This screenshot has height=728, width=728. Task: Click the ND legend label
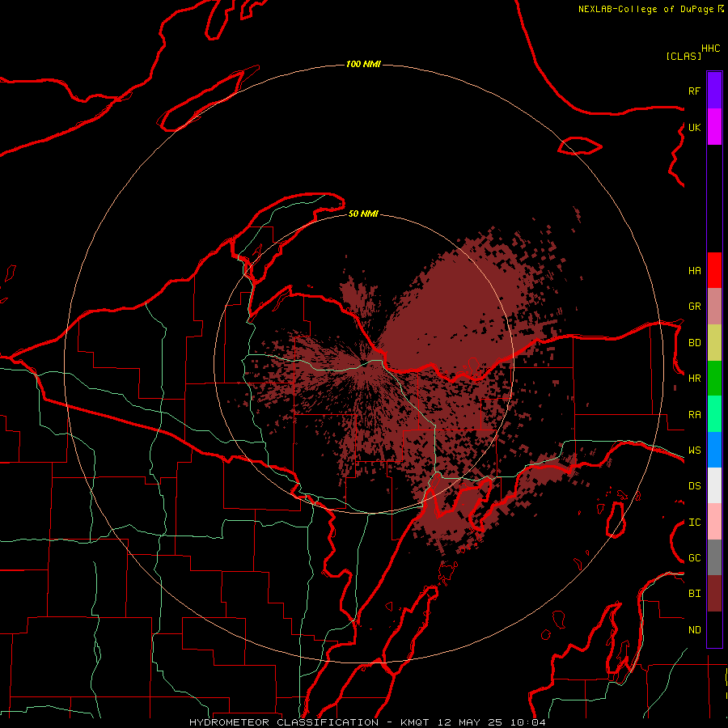point(695,630)
